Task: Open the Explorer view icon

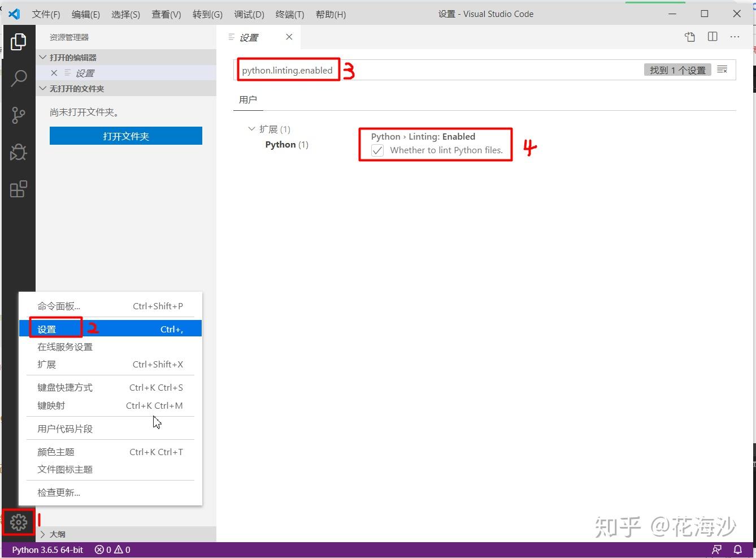Action: pyautogui.click(x=19, y=41)
